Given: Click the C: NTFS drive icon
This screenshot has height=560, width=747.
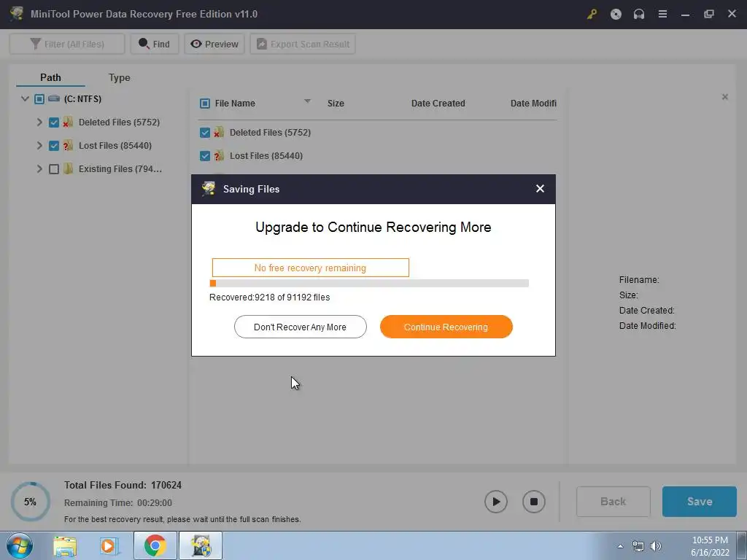Looking at the screenshot, I should 54,98.
